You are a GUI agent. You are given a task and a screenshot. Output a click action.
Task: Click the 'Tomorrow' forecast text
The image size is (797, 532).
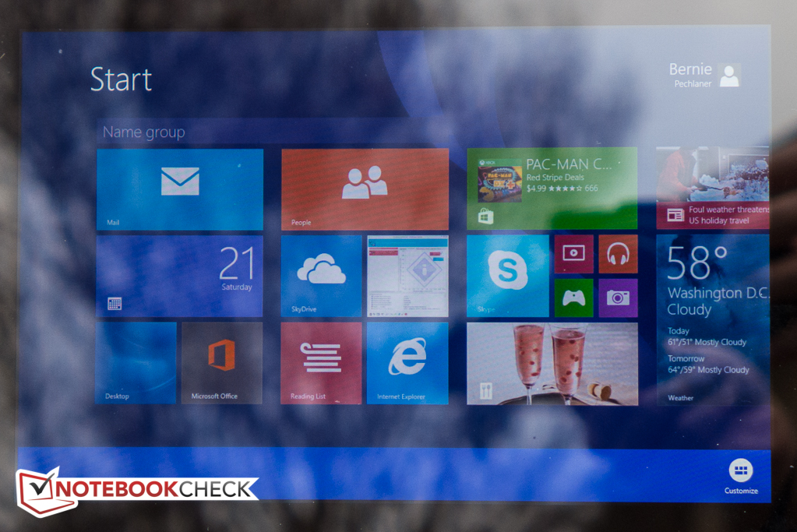click(x=686, y=358)
